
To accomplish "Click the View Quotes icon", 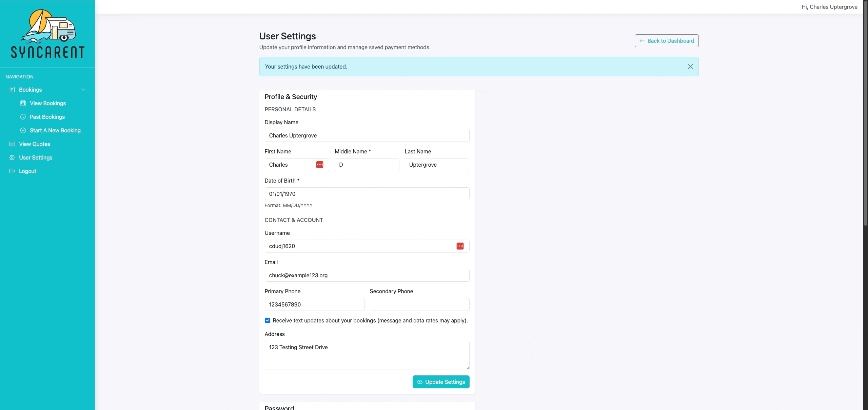I will (12, 144).
